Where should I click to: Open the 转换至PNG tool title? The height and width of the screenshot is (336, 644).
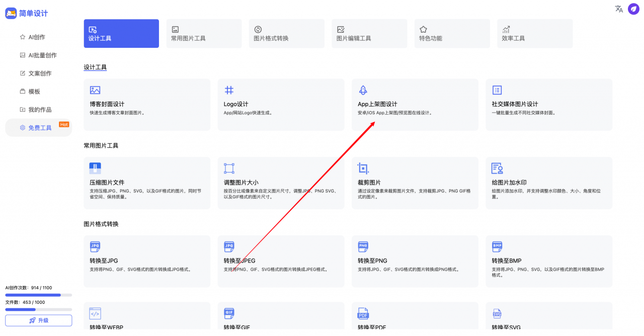[x=372, y=261]
